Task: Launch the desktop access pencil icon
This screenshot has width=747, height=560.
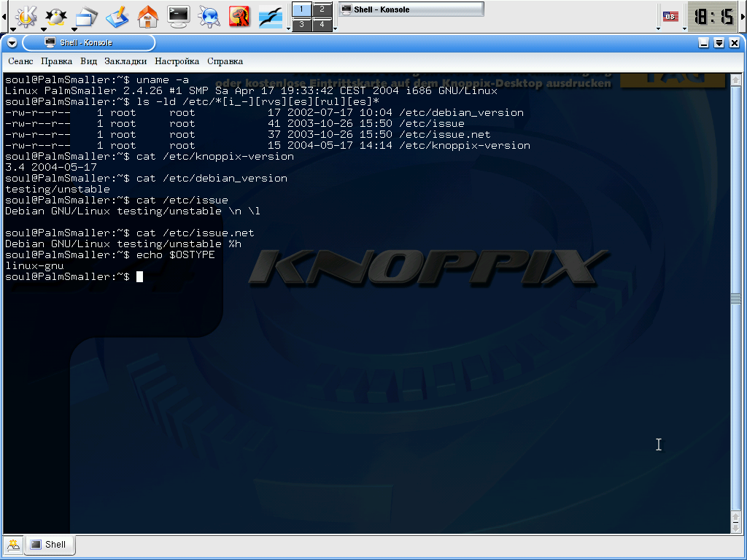Action: pyautogui.click(x=117, y=16)
